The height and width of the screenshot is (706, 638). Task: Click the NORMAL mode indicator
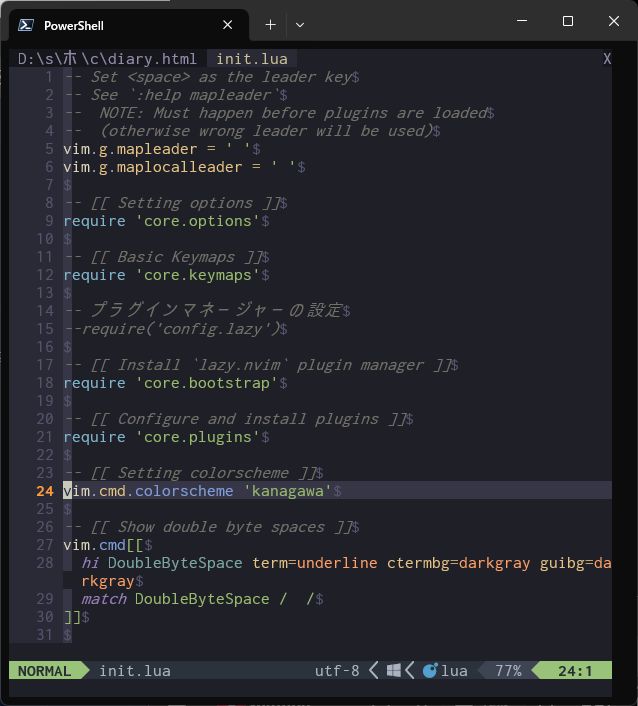pyautogui.click(x=44, y=671)
